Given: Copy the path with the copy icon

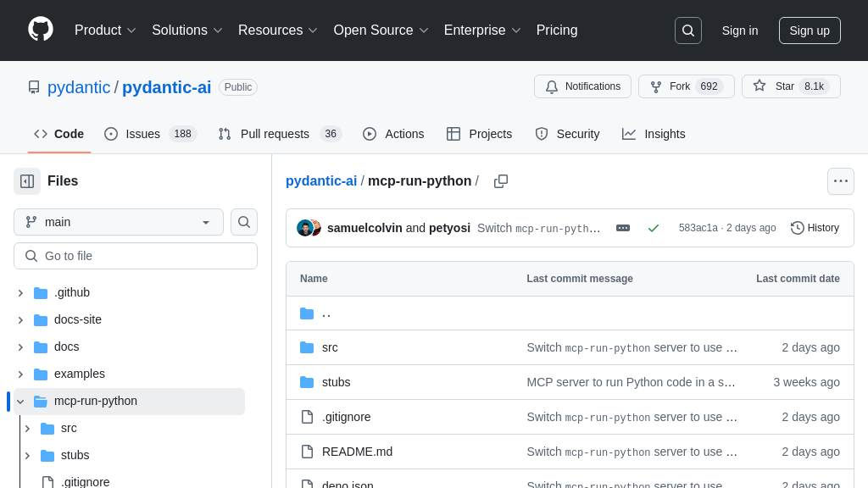Looking at the screenshot, I should 501,181.
